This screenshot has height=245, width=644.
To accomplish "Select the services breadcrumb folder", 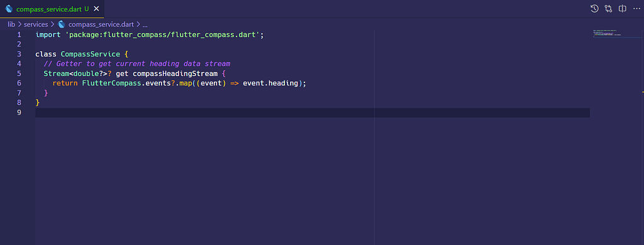I will [36, 24].
